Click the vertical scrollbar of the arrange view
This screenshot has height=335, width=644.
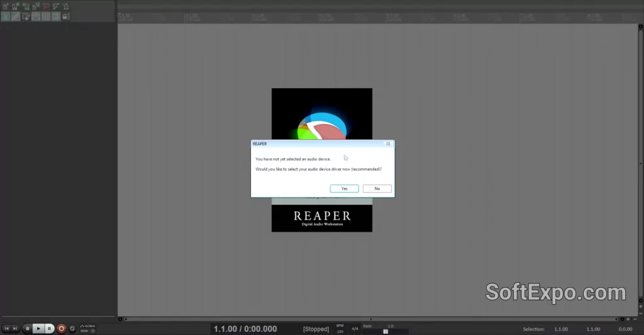[641, 164]
